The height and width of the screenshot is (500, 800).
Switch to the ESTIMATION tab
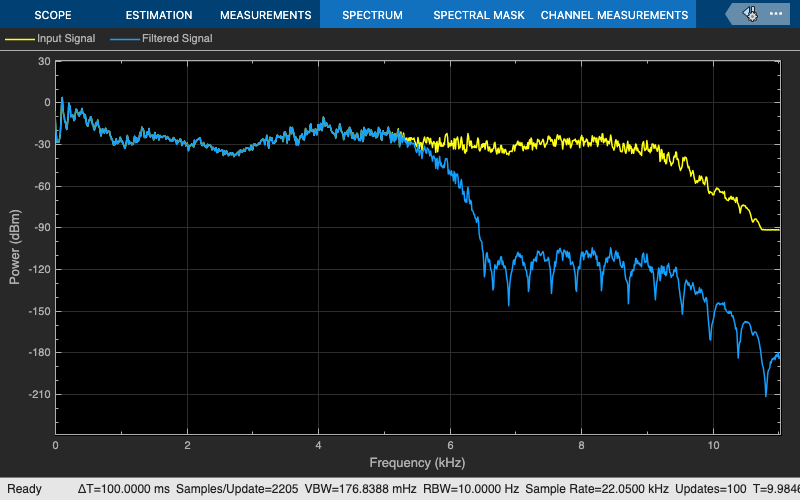pyautogui.click(x=159, y=15)
